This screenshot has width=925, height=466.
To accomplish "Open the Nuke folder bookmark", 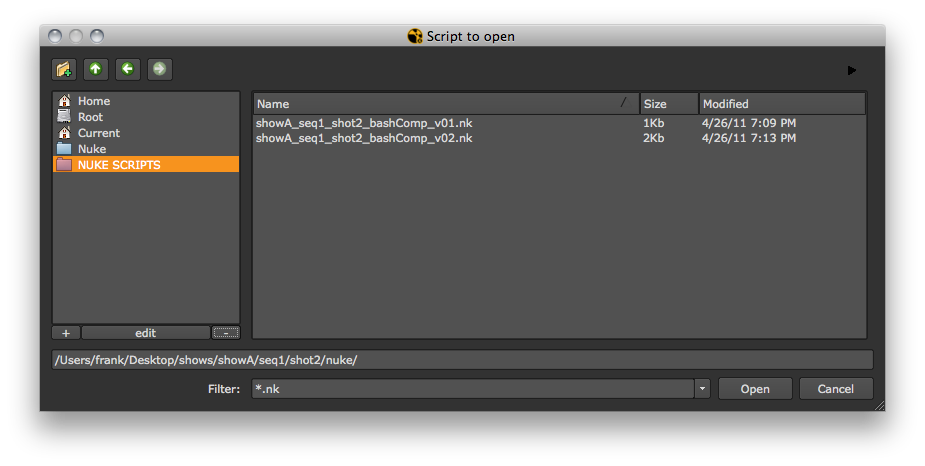I will click(x=91, y=149).
